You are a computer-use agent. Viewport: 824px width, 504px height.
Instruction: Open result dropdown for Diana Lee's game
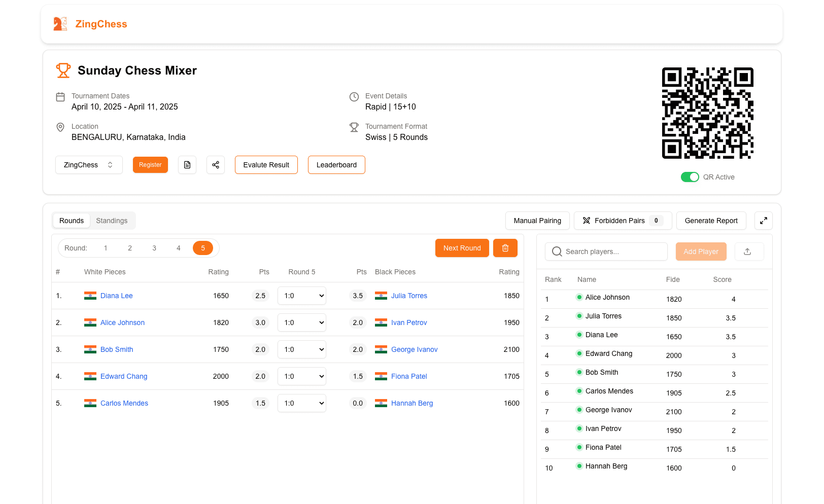[x=302, y=296]
